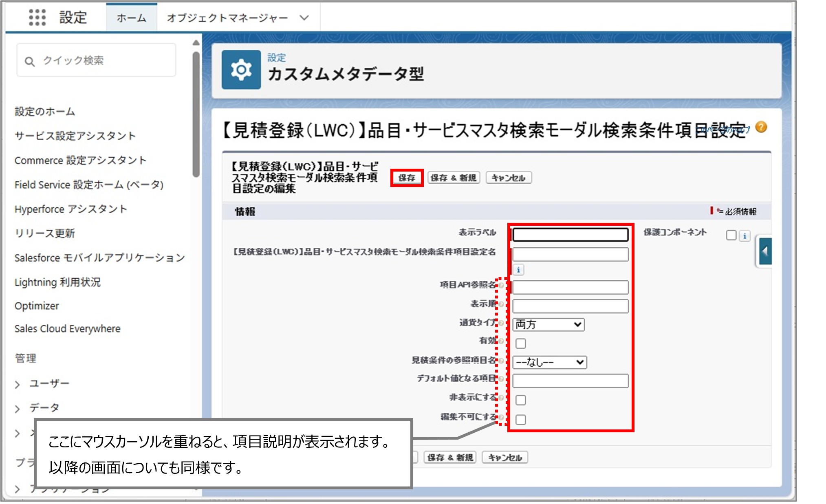The height and width of the screenshot is (504, 826).
Task: Check the 編集不可にする checkbox
Action: pyautogui.click(x=520, y=420)
